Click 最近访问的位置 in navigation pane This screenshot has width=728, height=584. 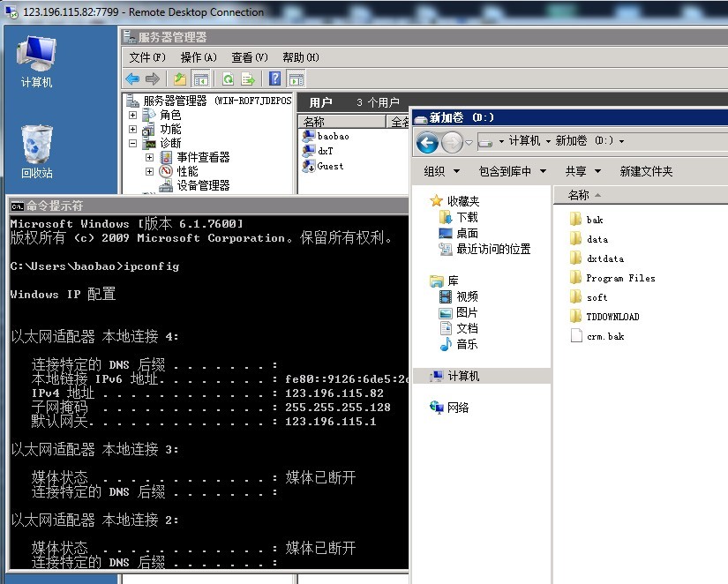[484, 249]
